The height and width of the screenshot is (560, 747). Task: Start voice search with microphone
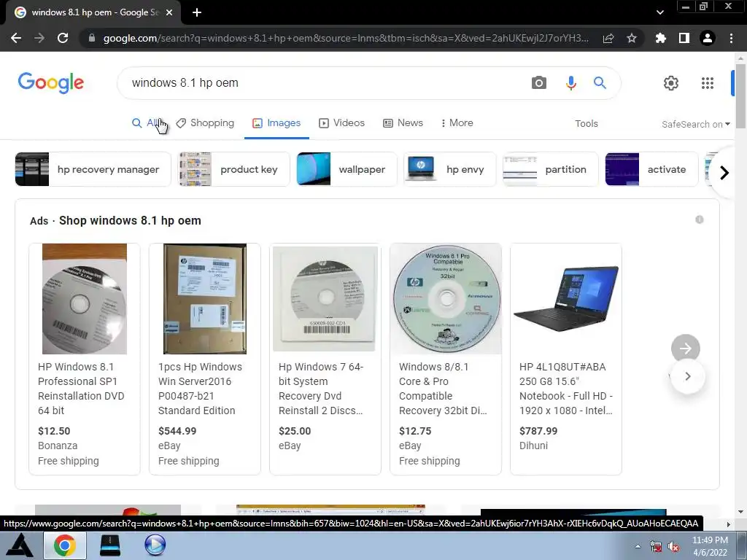[x=570, y=83]
